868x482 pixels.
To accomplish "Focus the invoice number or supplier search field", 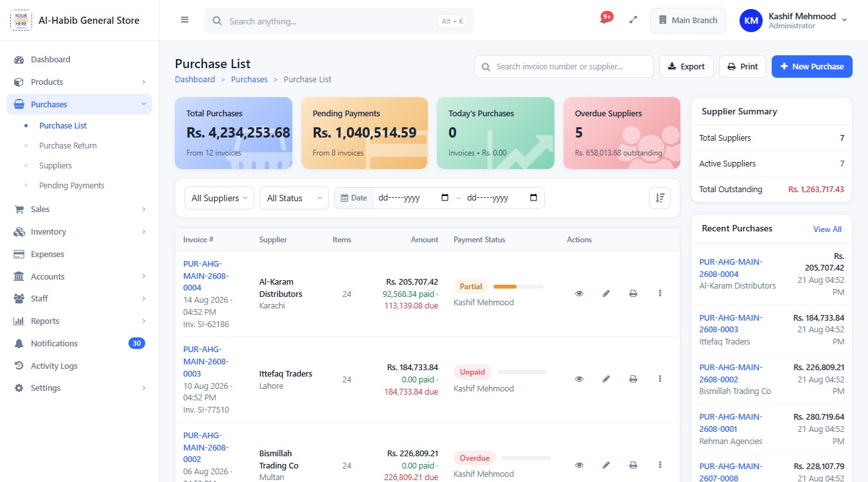I will (x=564, y=66).
